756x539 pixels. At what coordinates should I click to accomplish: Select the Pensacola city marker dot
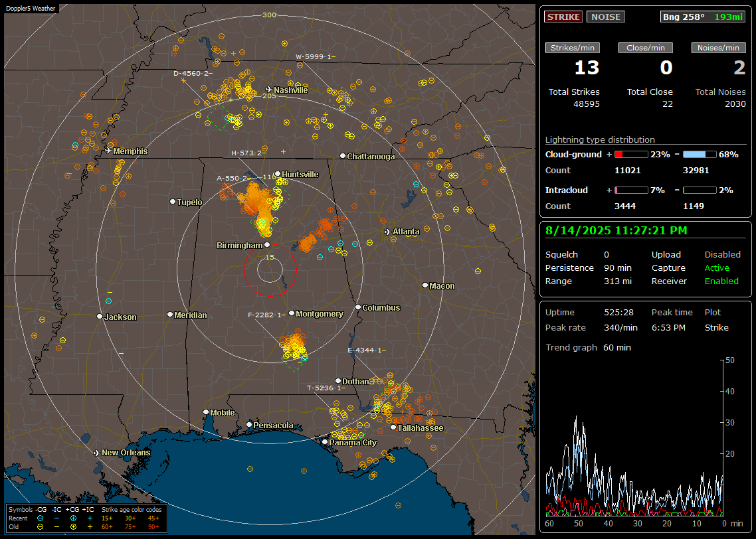click(x=249, y=425)
